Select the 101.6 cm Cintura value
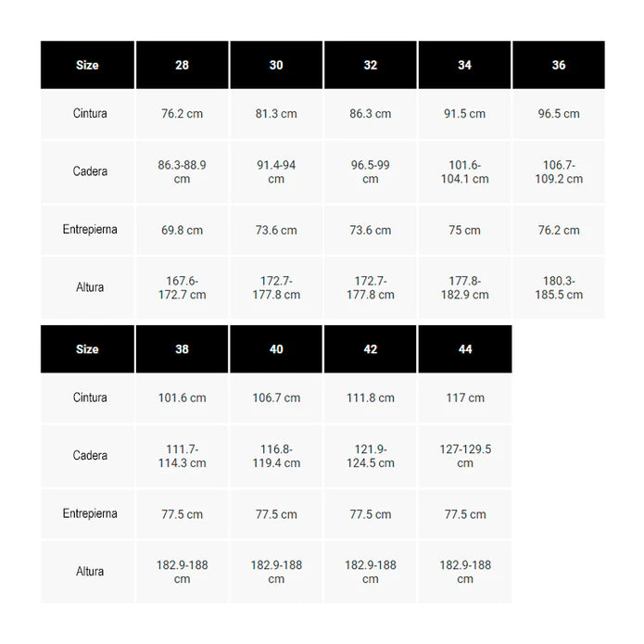The image size is (644, 644). pyautogui.click(x=182, y=398)
